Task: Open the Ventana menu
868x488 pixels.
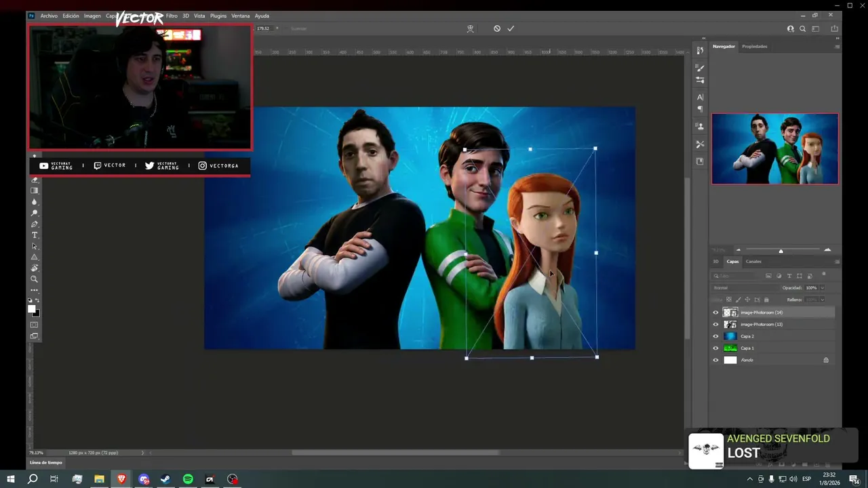Action: click(x=241, y=16)
